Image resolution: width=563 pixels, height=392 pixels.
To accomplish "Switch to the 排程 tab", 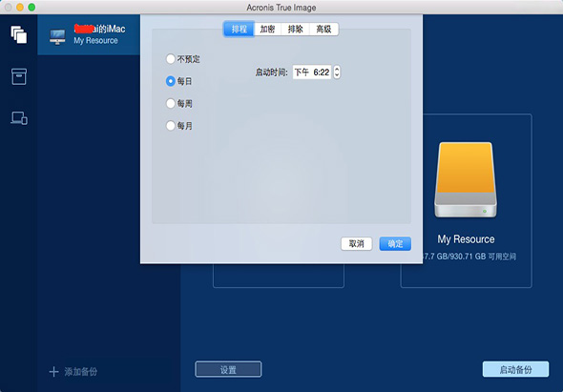I will [x=240, y=29].
